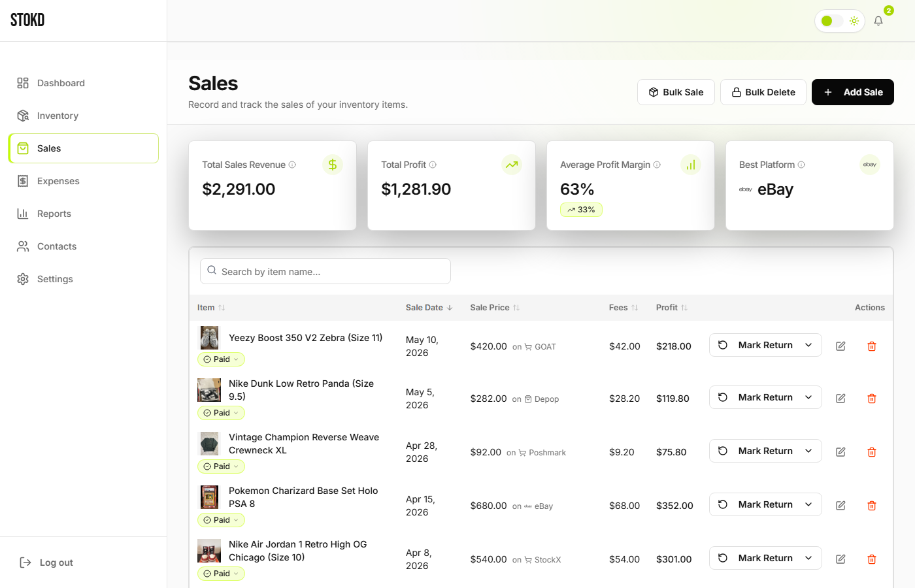This screenshot has height=588, width=915.
Task: Open notifications bell icon
Action: (x=878, y=21)
